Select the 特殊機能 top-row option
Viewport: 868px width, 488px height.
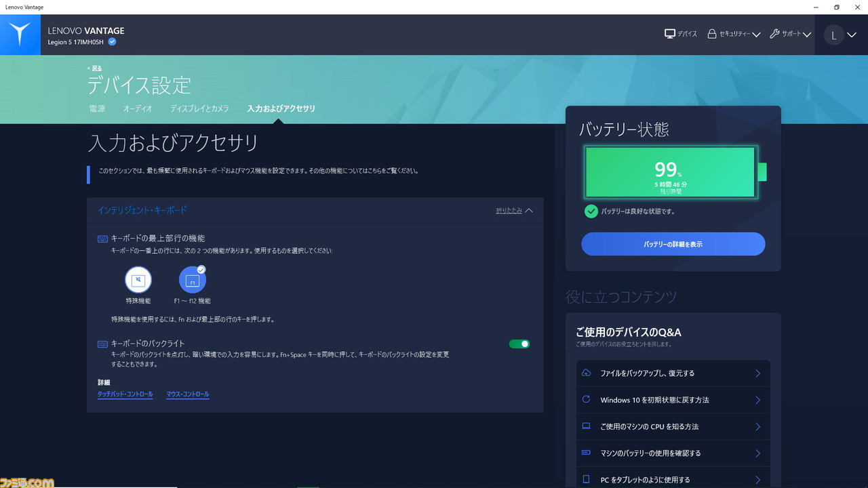coord(138,280)
